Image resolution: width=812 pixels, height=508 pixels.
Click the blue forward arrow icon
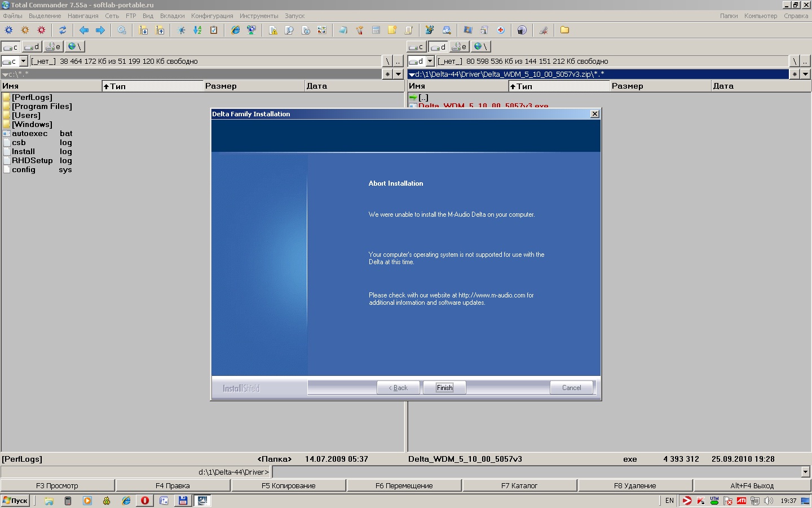point(100,30)
